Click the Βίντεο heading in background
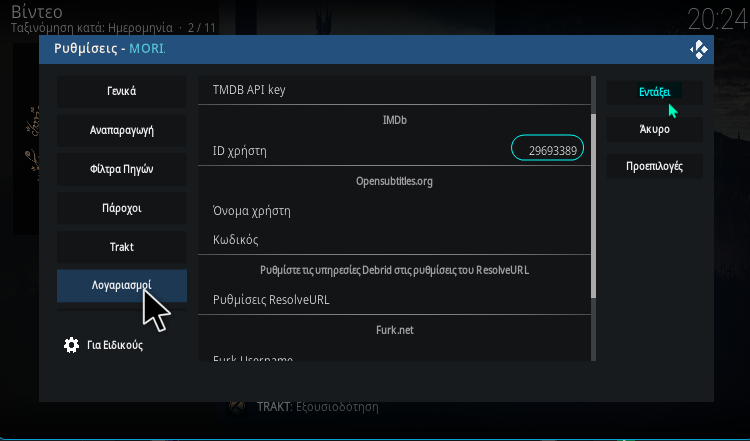The width and height of the screenshot is (750, 441). 37,11
